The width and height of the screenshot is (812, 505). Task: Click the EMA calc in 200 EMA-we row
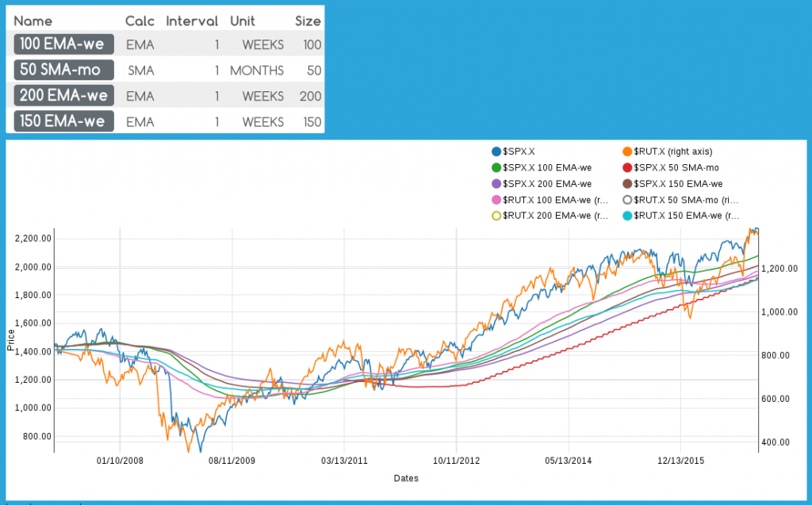tap(140, 97)
